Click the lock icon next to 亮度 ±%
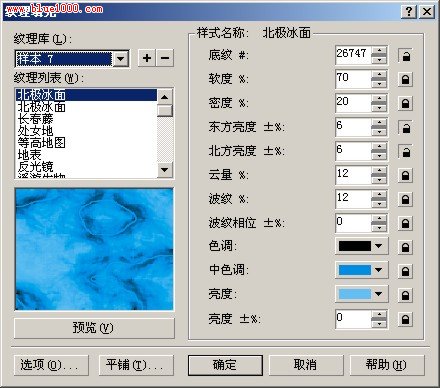This screenshot has height=388, width=440. (405, 319)
